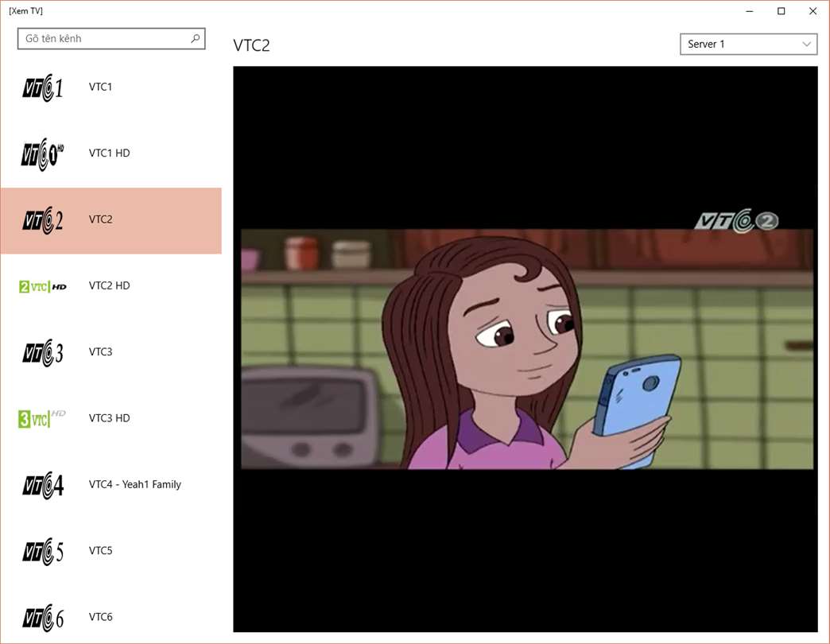Image resolution: width=830 pixels, height=644 pixels.
Task: Click the VTC6 channel logo
Action: 43,618
